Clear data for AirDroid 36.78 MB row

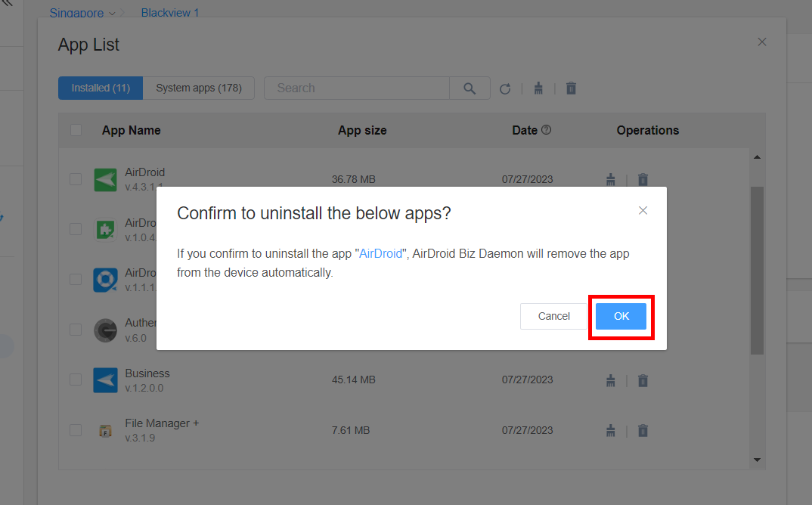point(611,180)
